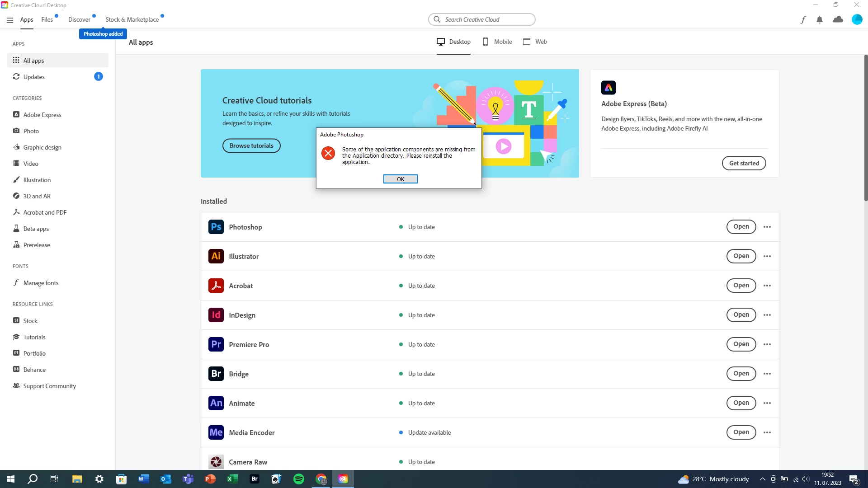Click the Media Encoder app icon
This screenshot has height=488, width=868.
[216, 432]
